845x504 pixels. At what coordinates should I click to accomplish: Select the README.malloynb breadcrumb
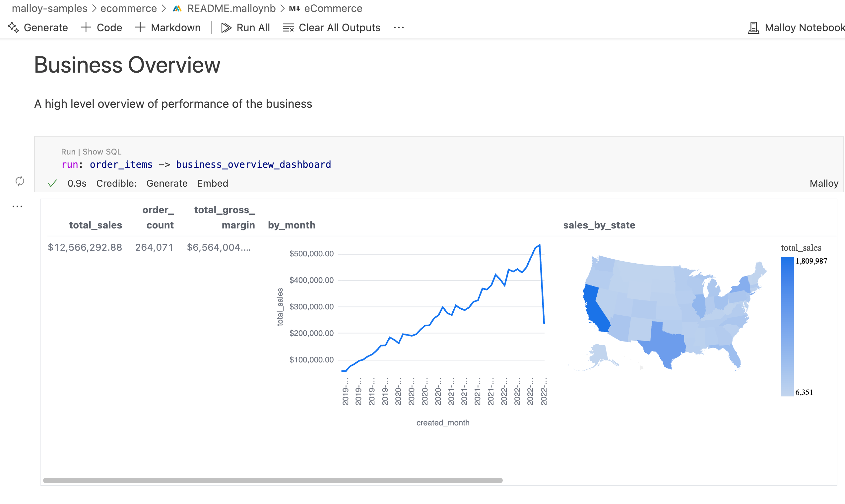click(231, 8)
